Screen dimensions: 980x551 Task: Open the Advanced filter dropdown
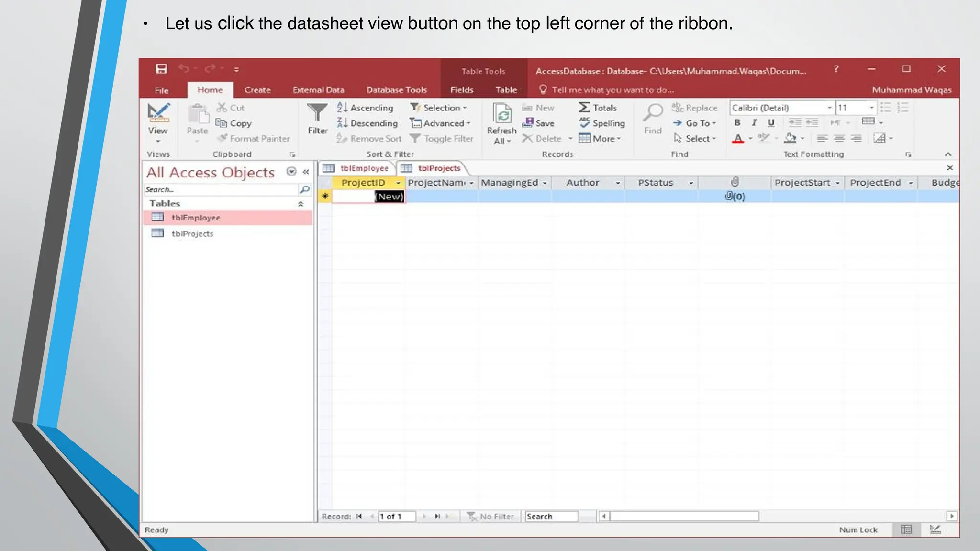coord(440,123)
